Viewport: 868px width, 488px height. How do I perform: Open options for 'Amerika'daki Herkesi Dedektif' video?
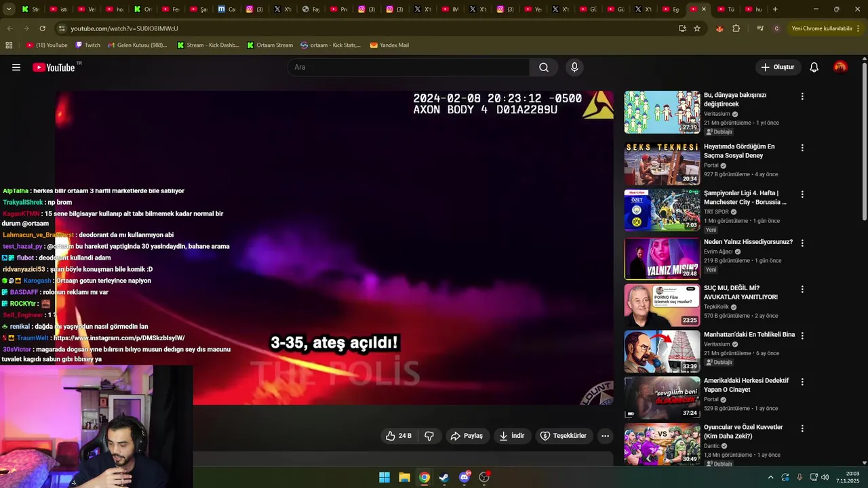click(x=802, y=382)
